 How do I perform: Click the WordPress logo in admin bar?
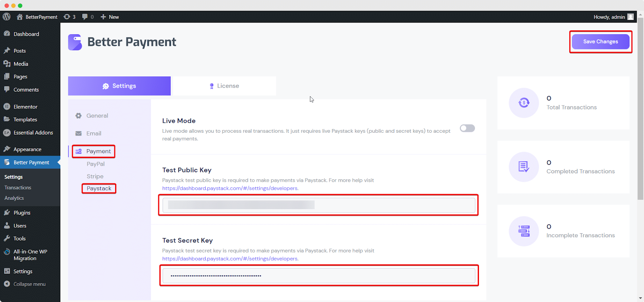point(6,17)
